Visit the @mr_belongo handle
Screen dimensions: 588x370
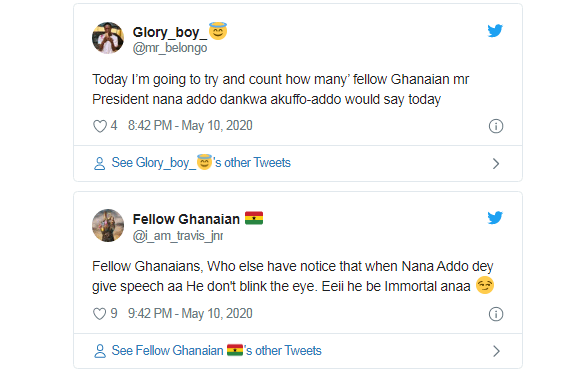[170, 48]
